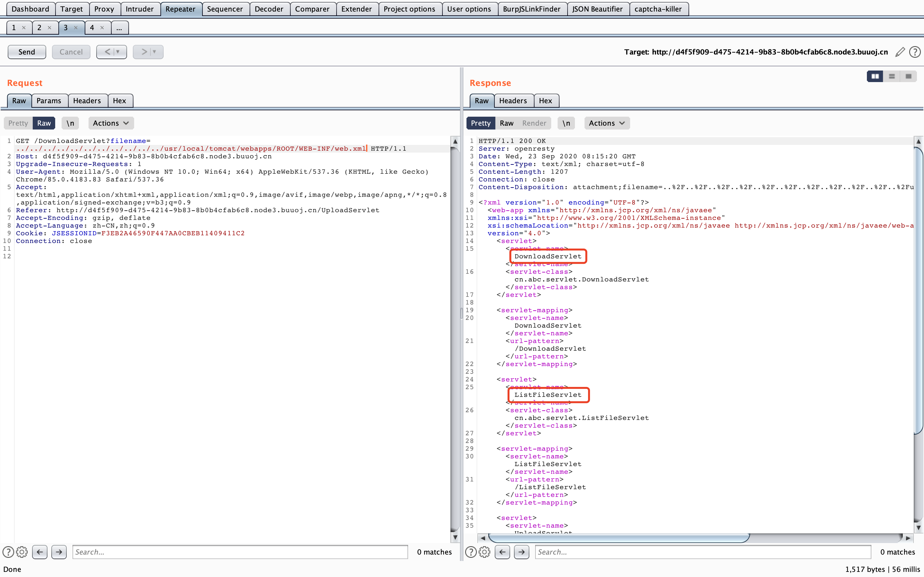This screenshot has height=577, width=924.
Task: Open the back history dropdown arrow
Action: coord(118,52)
